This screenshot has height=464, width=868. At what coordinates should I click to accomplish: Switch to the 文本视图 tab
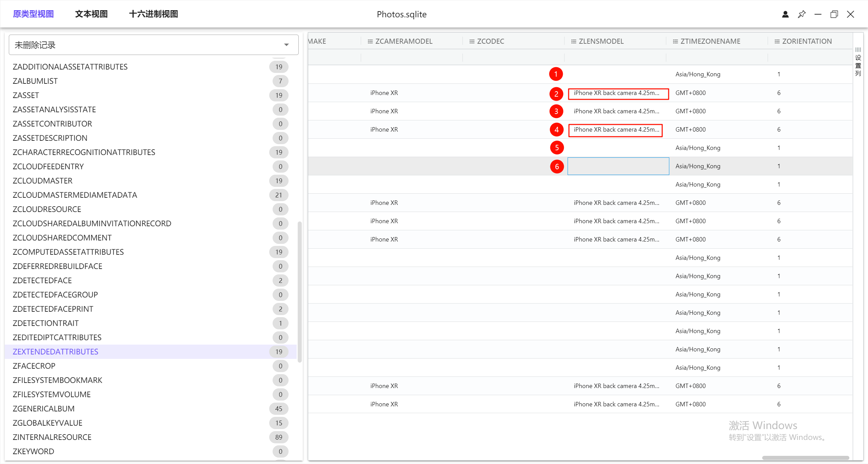91,14
